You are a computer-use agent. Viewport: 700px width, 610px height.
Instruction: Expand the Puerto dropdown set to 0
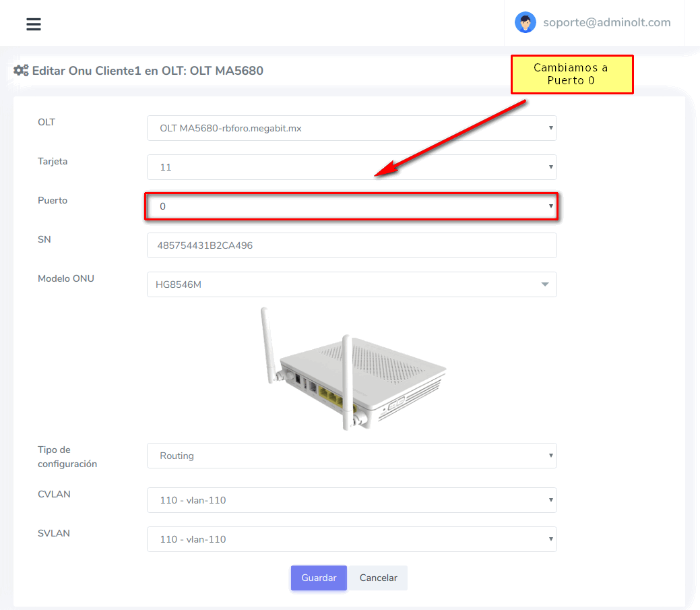click(351, 206)
